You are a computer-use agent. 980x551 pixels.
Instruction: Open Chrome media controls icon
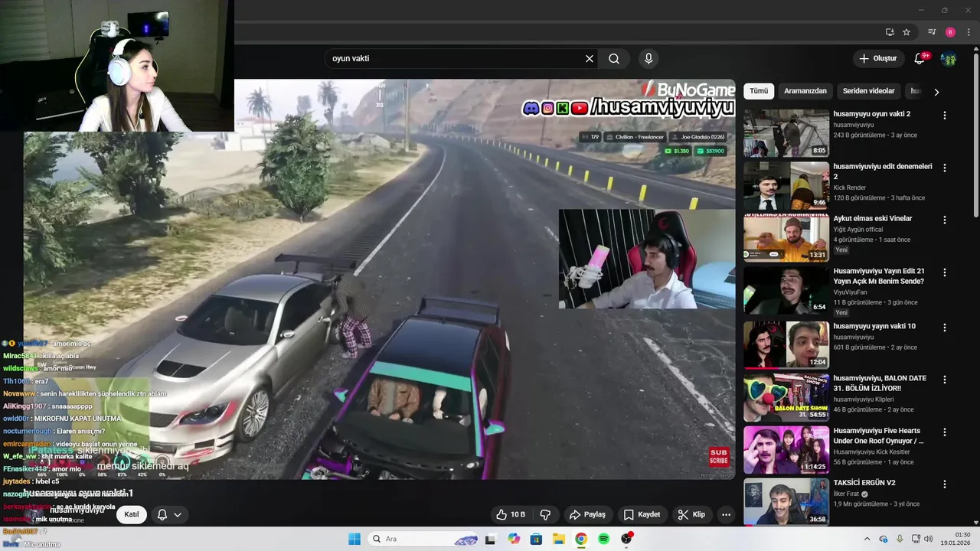click(x=932, y=32)
